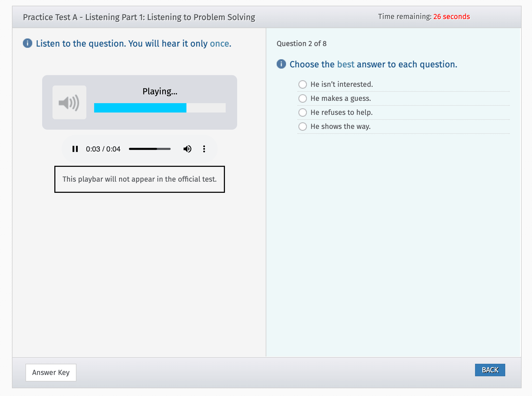Click the Practice Test A header title
This screenshot has width=532, height=396.
tap(139, 17)
